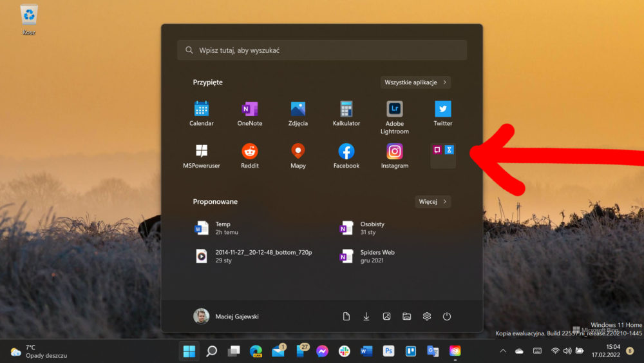Open File Explorer from Start footer

tap(406, 316)
